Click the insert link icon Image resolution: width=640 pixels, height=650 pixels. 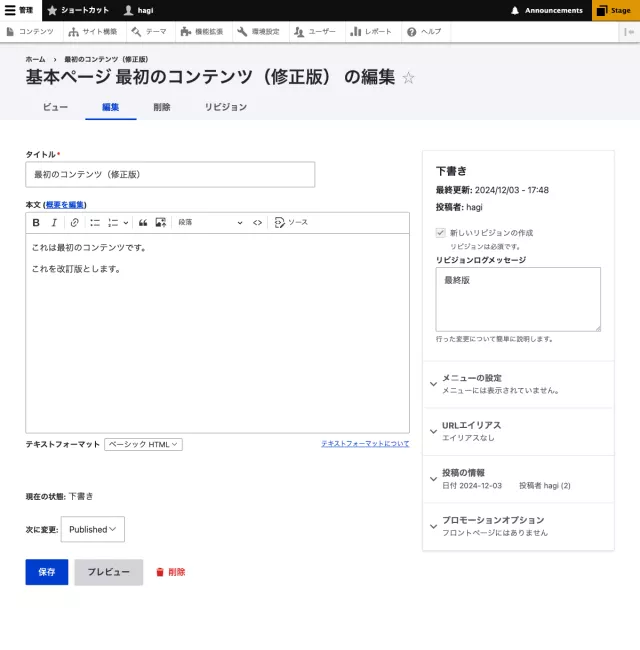74,223
